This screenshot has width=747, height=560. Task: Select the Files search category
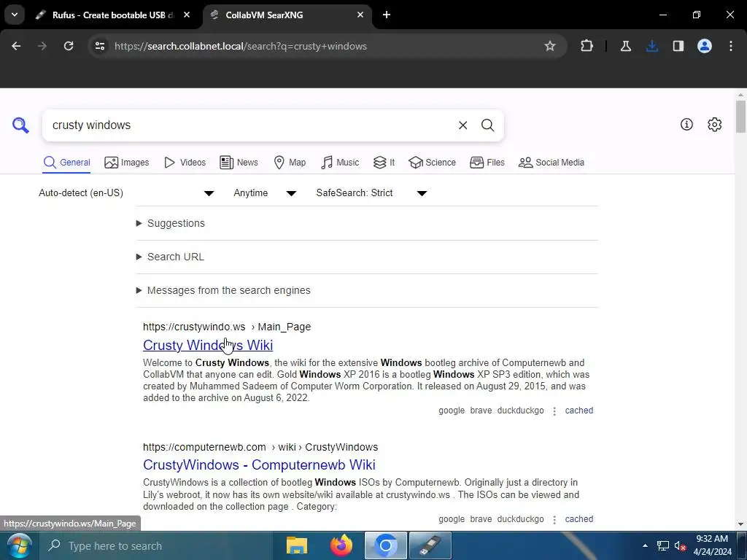pos(487,163)
